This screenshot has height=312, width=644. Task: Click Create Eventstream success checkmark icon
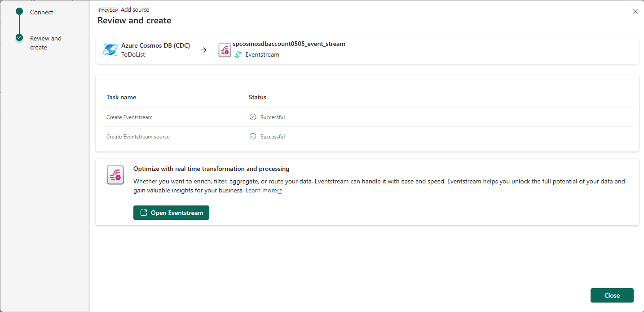(x=253, y=117)
